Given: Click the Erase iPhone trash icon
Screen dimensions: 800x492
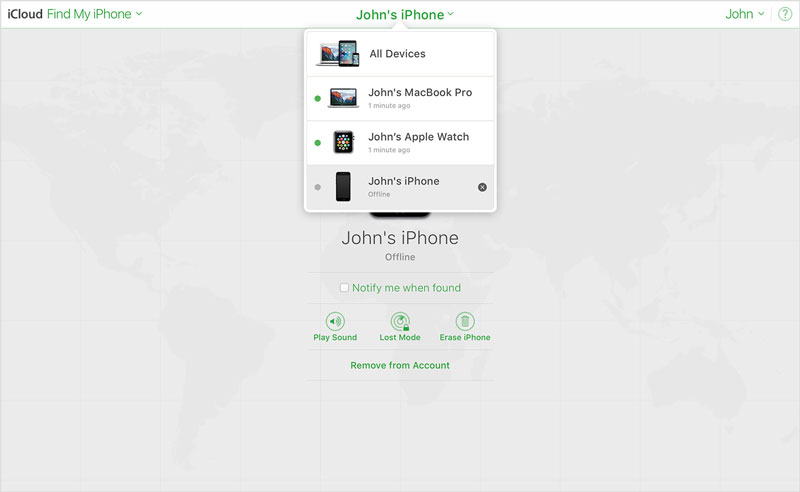Looking at the screenshot, I should (465, 321).
